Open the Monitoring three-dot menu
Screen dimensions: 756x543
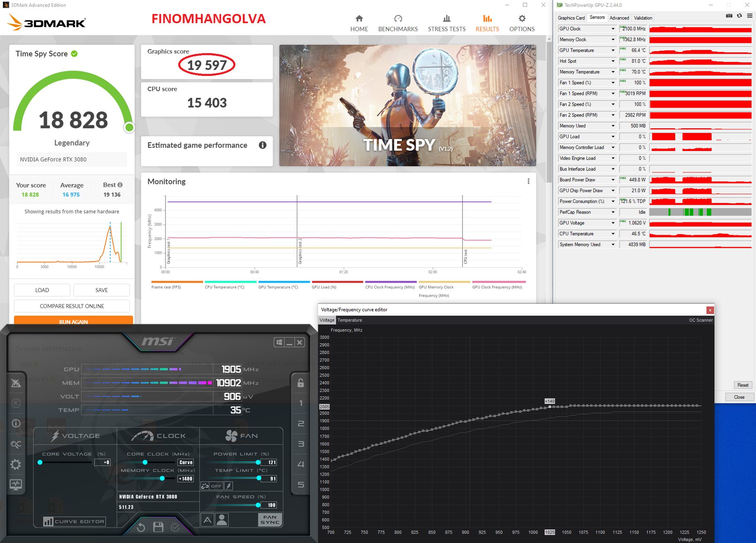[x=528, y=181]
